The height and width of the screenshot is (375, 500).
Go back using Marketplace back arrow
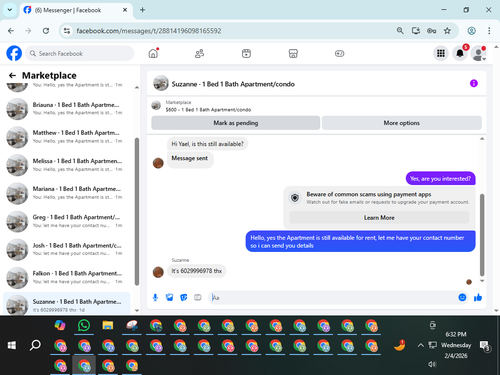[12, 75]
